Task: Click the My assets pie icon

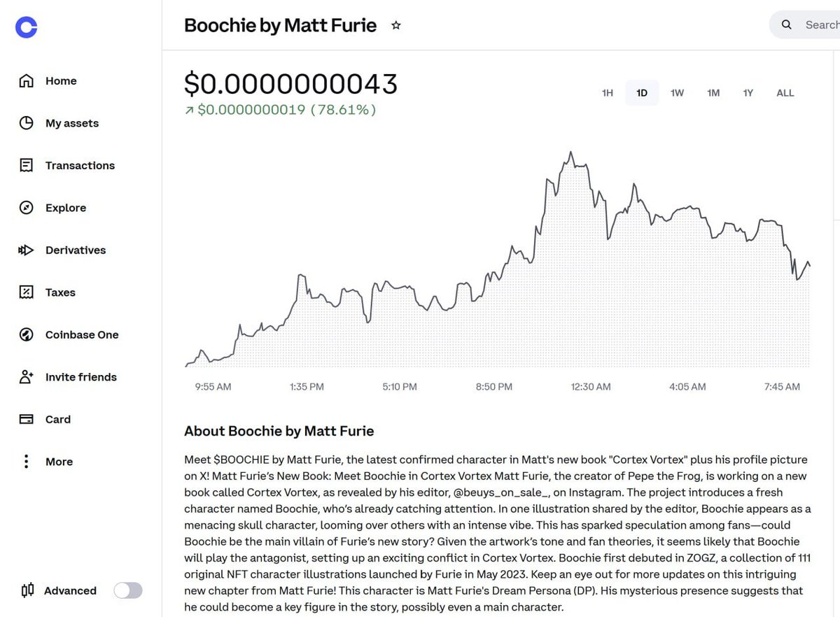Action: 26,123
